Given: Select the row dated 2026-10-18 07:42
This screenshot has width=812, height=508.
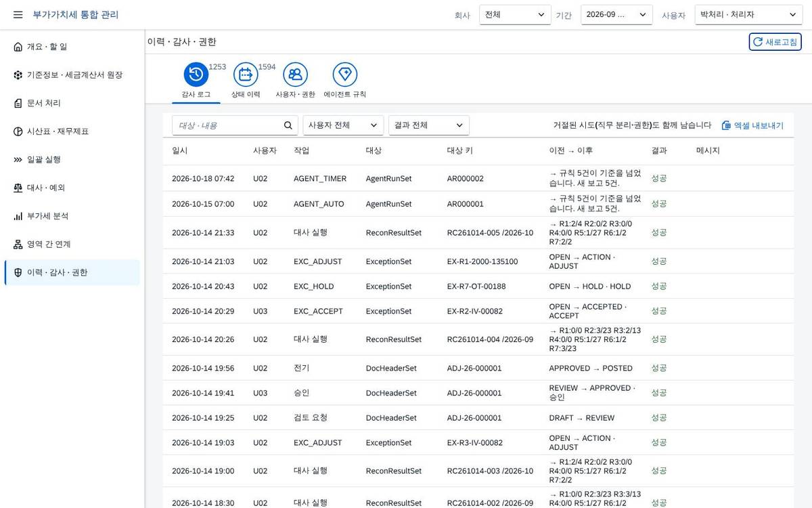Looking at the screenshot, I should [478, 179].
